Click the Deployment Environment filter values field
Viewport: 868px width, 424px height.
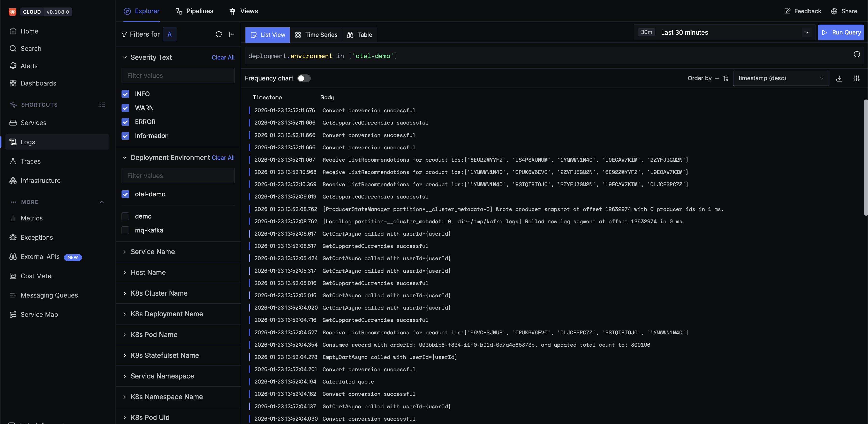[x=178, y=176]
